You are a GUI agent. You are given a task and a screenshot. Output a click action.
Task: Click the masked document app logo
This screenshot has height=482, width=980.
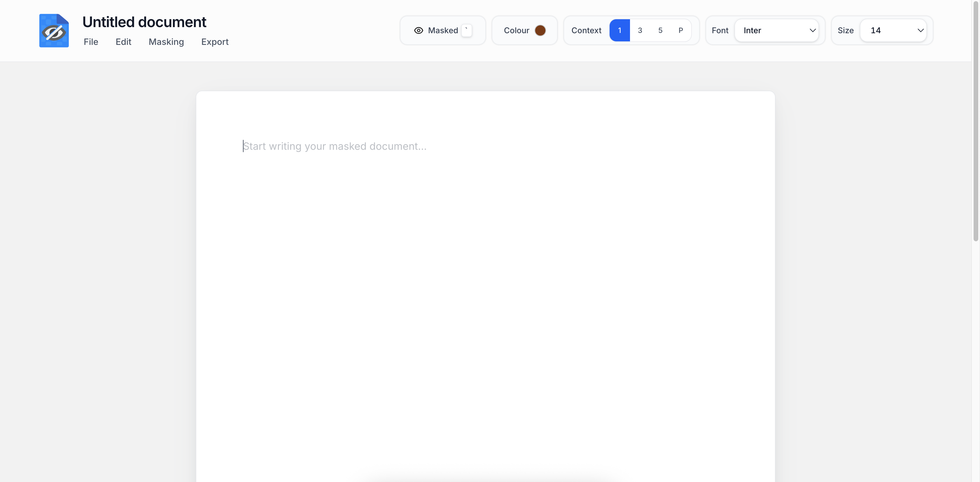[x=54, y=31]
